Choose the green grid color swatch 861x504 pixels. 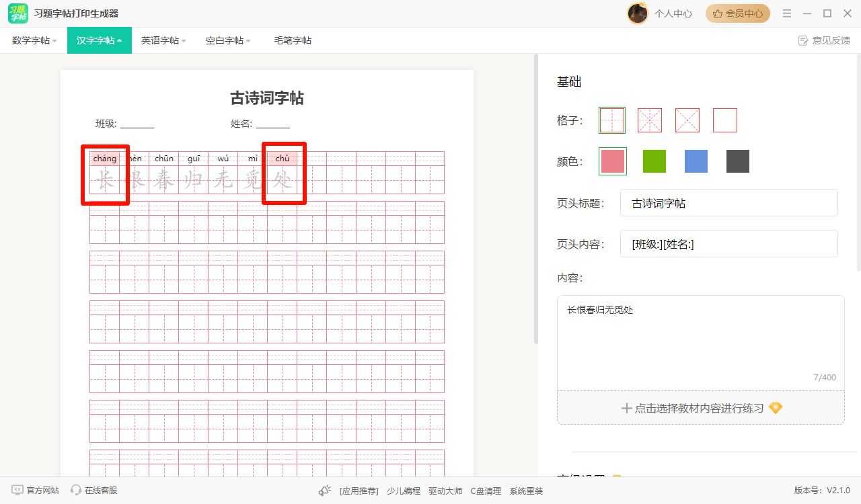point(654,161)
